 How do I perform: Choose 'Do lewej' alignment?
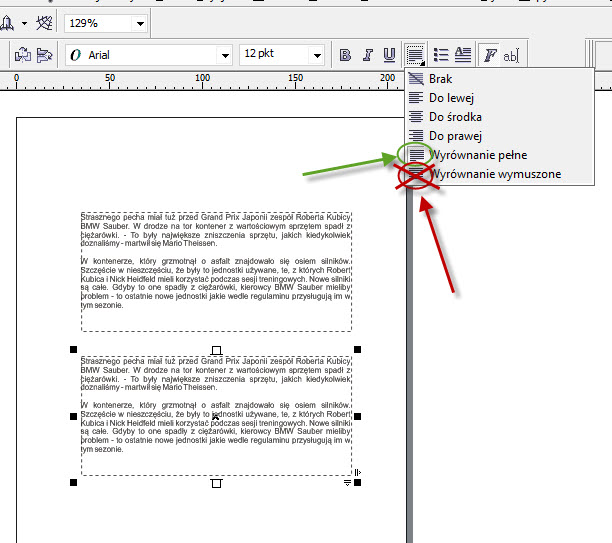[x=450, y=98]
